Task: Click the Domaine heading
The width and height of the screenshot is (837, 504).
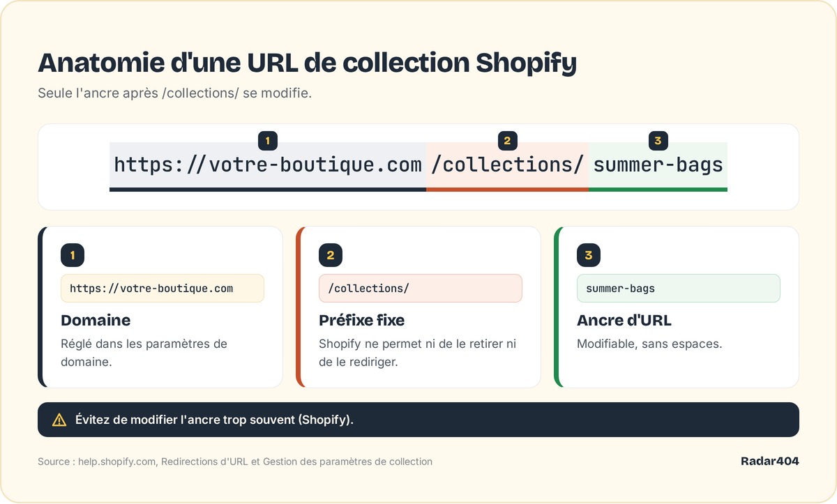Action: 96,321
